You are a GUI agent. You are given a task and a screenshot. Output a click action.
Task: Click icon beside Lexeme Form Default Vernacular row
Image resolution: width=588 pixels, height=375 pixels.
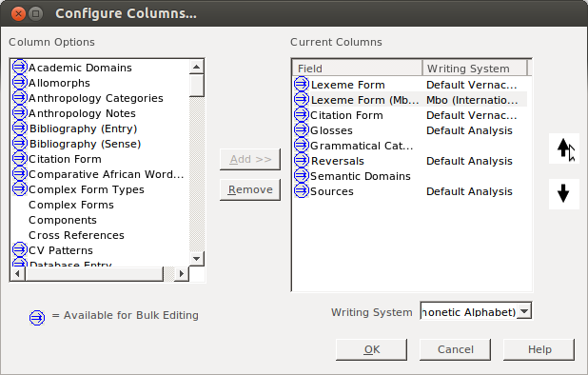pos(301,84)
